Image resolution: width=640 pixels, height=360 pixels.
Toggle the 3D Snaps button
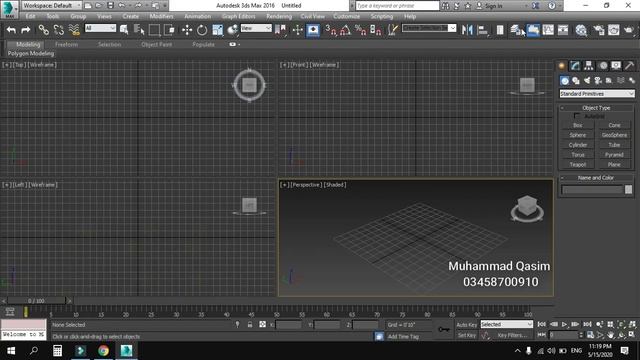pos(330,30)
